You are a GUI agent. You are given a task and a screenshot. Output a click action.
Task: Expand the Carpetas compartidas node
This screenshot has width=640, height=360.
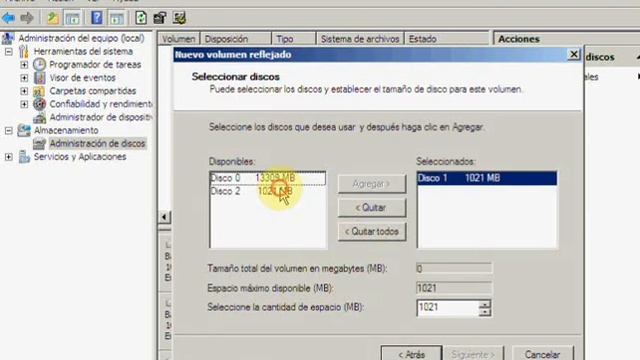[24, 91]
